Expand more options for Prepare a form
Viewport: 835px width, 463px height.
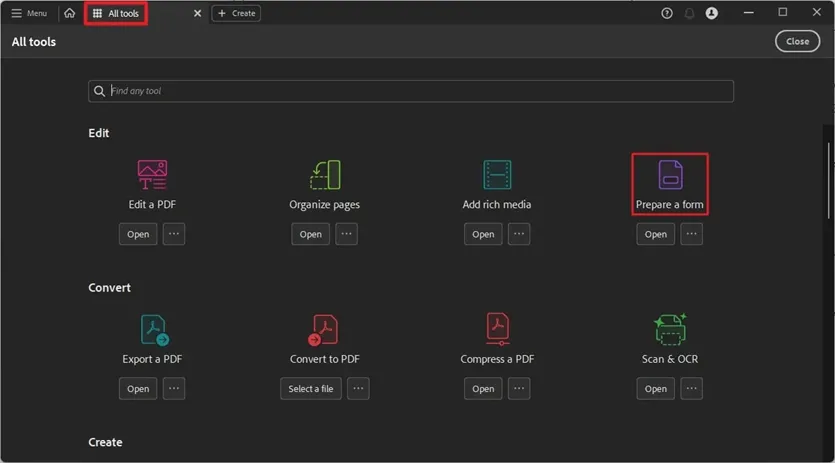pos(692,234)
